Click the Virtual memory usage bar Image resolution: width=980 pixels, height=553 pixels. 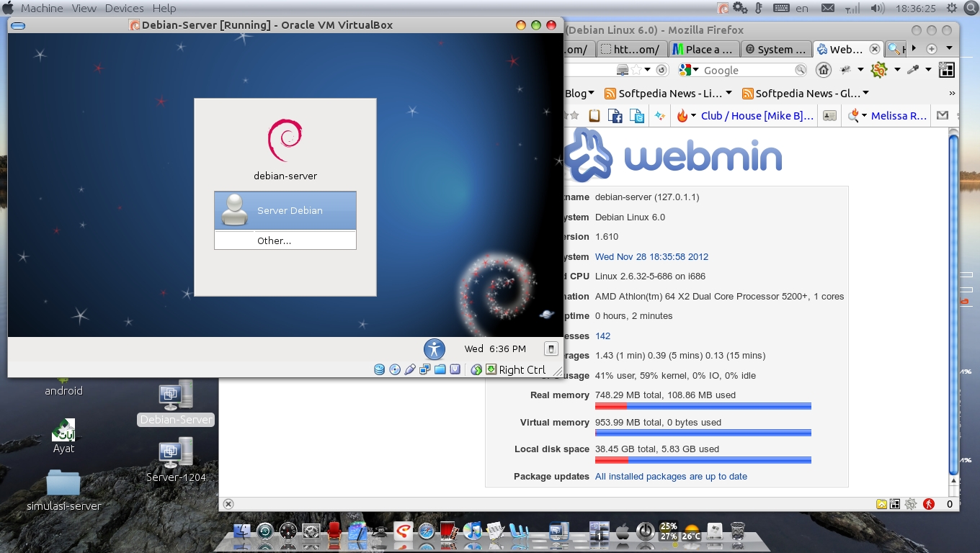click(x=703, y=433)
